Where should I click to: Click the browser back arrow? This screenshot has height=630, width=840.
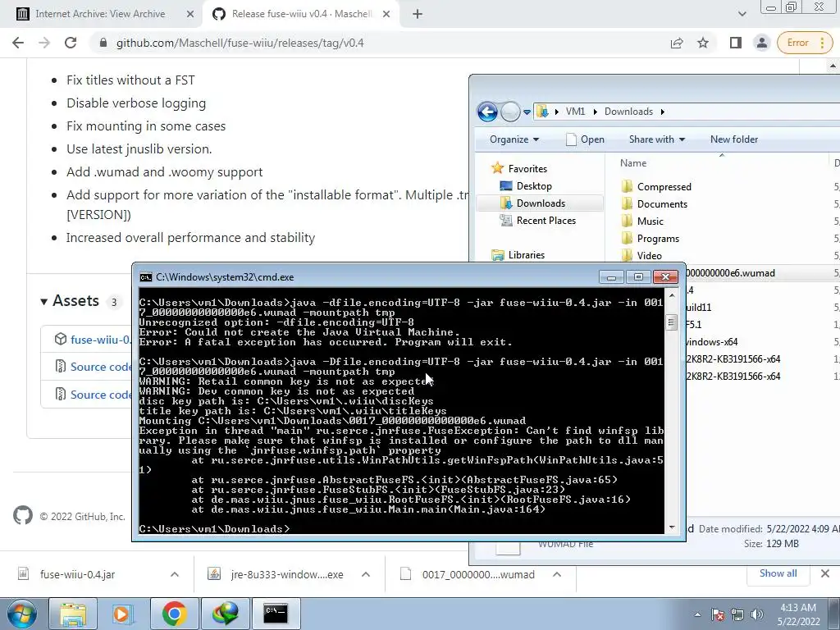18,43
